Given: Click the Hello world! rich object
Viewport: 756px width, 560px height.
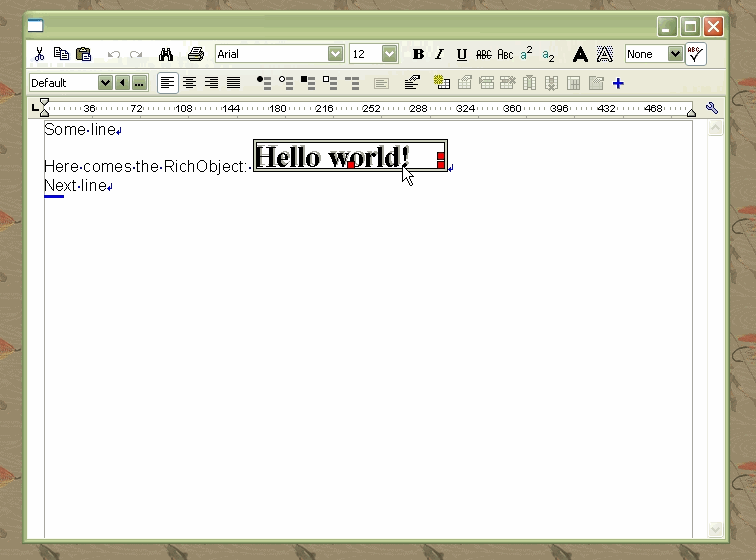Looking at the screenshot, I should 332,157.
